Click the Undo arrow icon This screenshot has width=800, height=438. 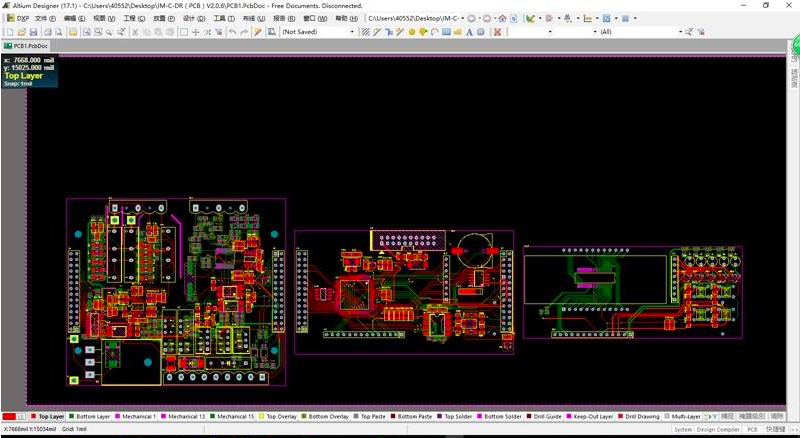tap(232, 32)
